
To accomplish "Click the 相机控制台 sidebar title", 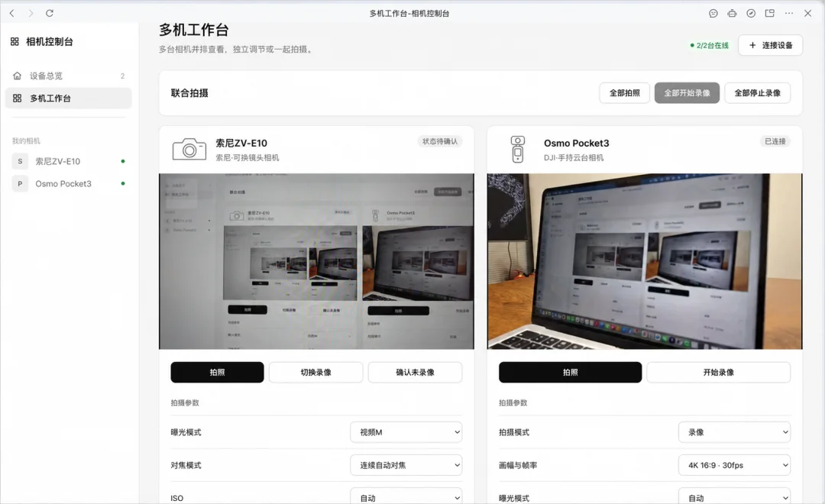I will point(50,41).
